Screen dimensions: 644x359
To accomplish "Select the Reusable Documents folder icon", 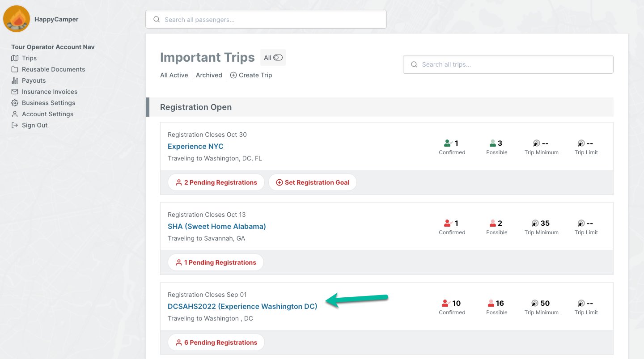I will coord(16,69).
